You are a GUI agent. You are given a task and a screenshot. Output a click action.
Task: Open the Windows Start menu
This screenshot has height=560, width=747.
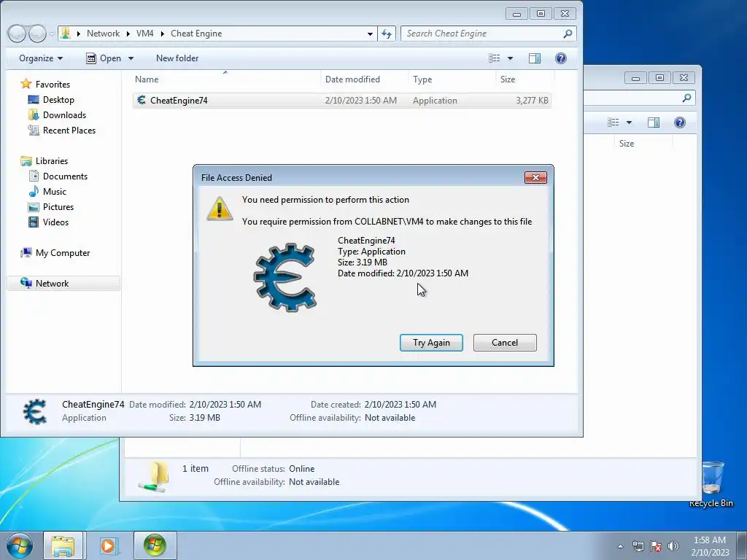click(20, 545)
